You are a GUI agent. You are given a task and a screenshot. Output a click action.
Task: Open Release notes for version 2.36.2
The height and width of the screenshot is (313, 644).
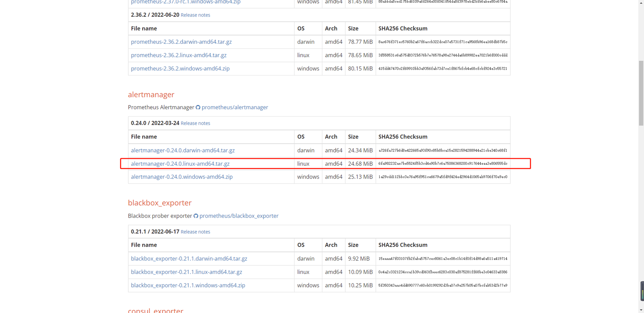coord(195,15)
